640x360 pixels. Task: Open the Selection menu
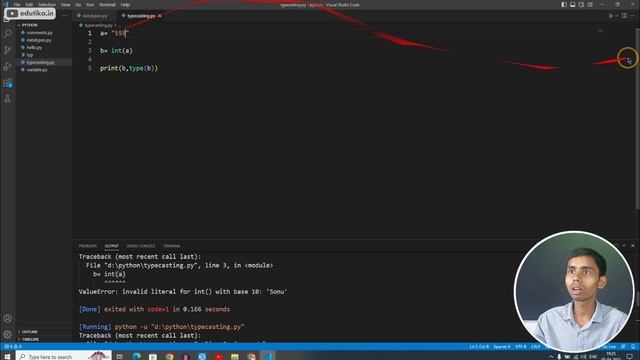point(47,4)
